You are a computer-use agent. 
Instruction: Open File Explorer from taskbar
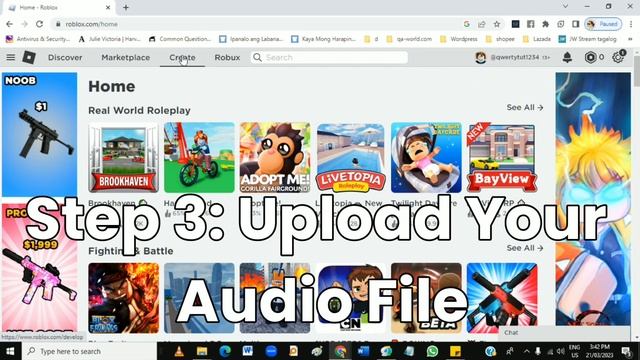[x=202, y=351]
